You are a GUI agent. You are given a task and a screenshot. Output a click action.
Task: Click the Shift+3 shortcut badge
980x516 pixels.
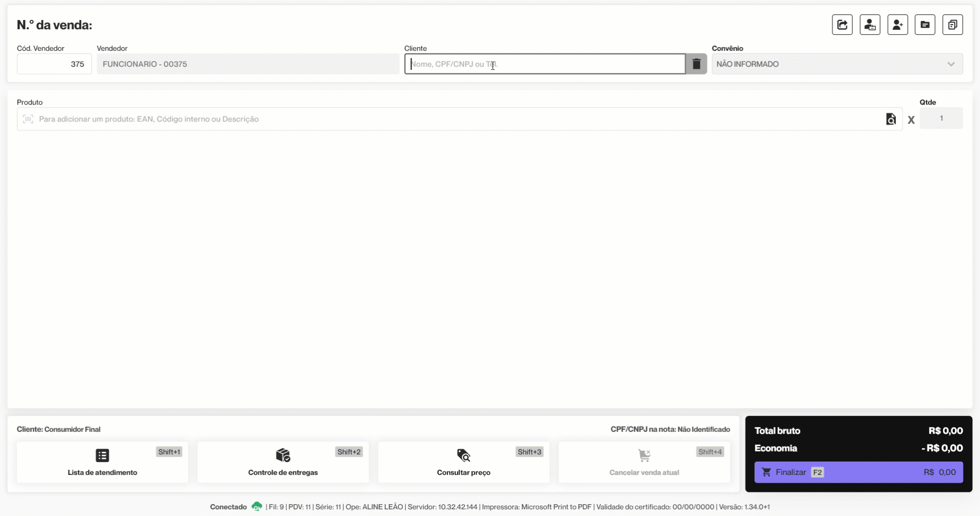pos(530,452)
